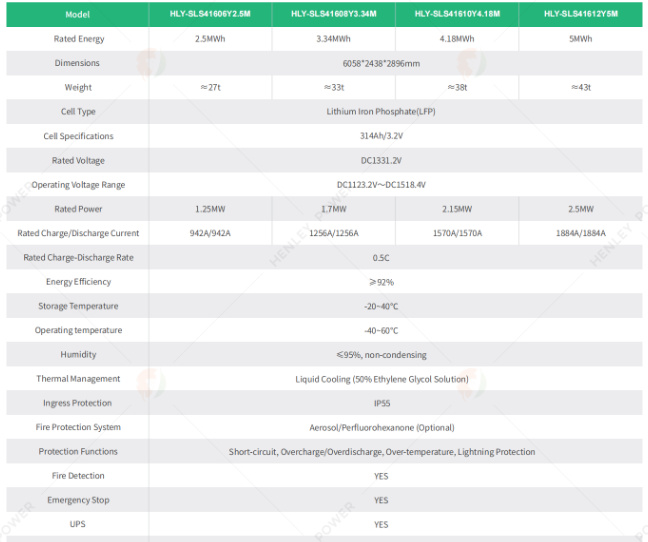Click the 4.18MWh rated energy value

[x=457, y=39]
